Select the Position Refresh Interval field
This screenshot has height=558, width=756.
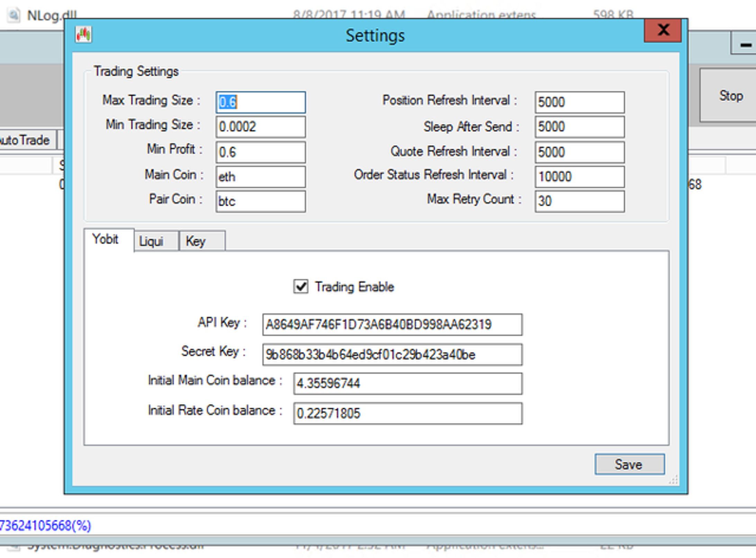[579, 102]
